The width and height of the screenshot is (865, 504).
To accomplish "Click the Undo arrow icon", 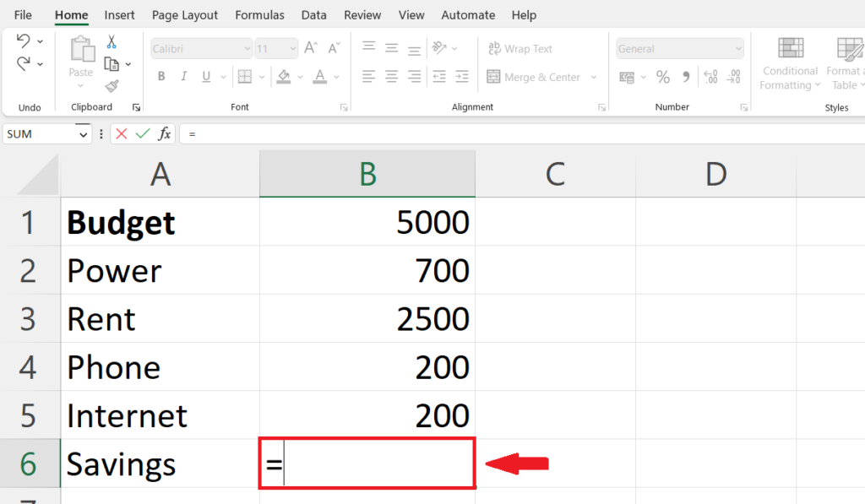I will (23, 41).
